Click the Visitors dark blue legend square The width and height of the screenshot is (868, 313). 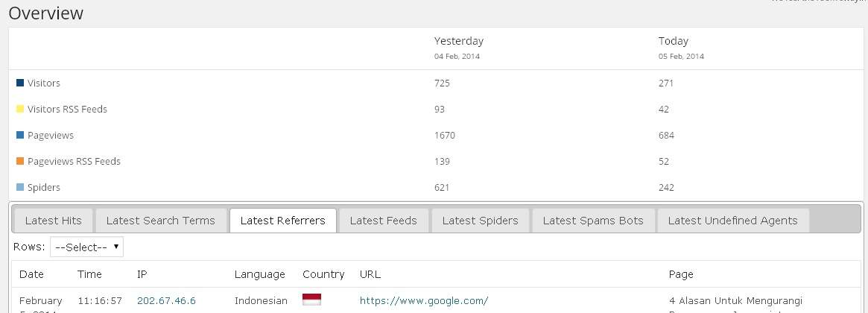(20, 83)
